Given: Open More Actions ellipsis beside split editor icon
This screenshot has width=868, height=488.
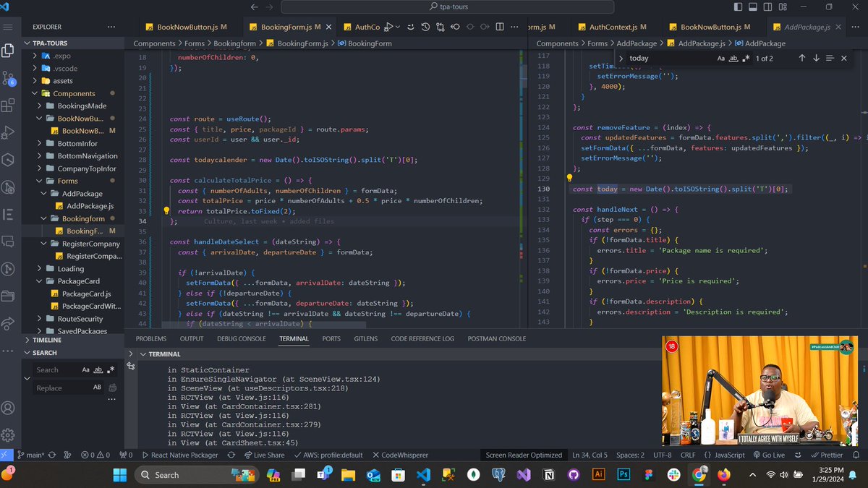Looking at the screenshot, I should point(515,27).
